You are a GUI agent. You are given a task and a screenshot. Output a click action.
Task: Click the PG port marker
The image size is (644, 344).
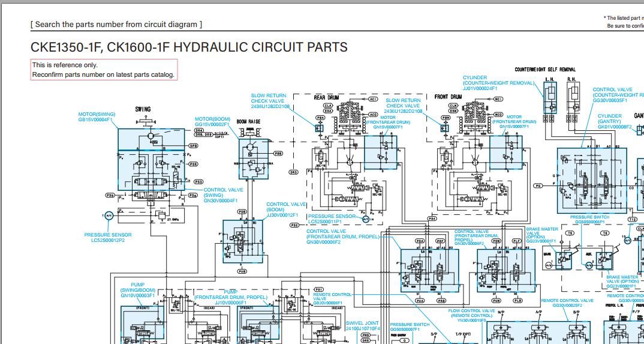538,186
